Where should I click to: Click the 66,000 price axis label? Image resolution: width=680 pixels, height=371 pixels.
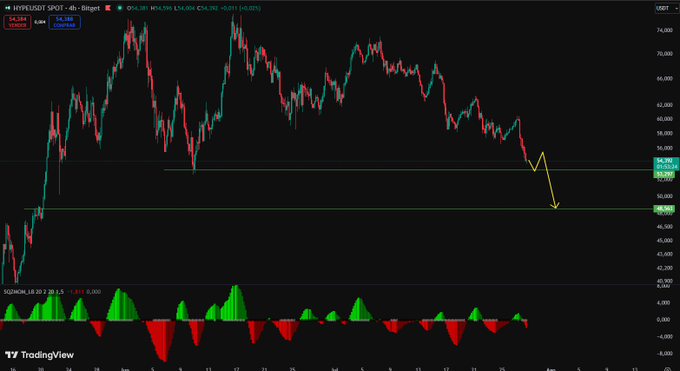tap(664, 79)
